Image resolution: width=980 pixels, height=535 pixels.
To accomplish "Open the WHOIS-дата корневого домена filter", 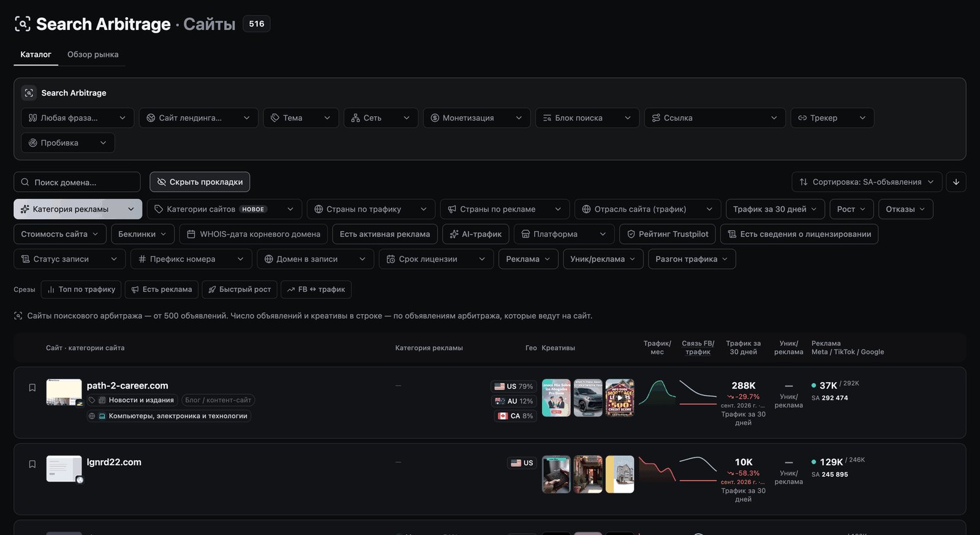I will click(x=254, y=234).
